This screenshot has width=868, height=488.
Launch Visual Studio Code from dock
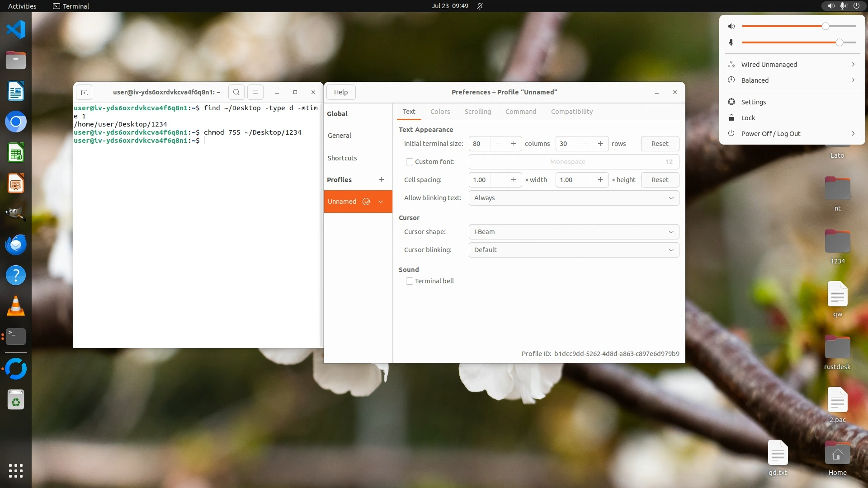[x=16, y=29]
